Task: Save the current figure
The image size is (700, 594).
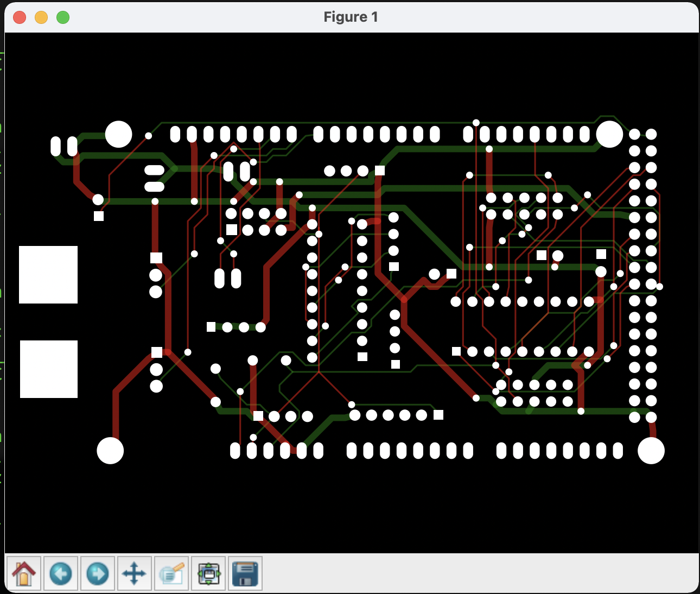Action: tap(245, 573)
